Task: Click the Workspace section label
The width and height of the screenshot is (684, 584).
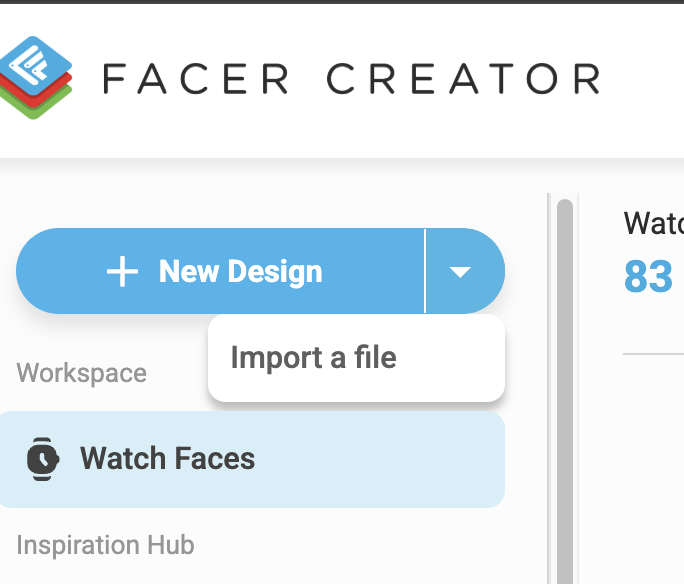Action: pos(82,373)
